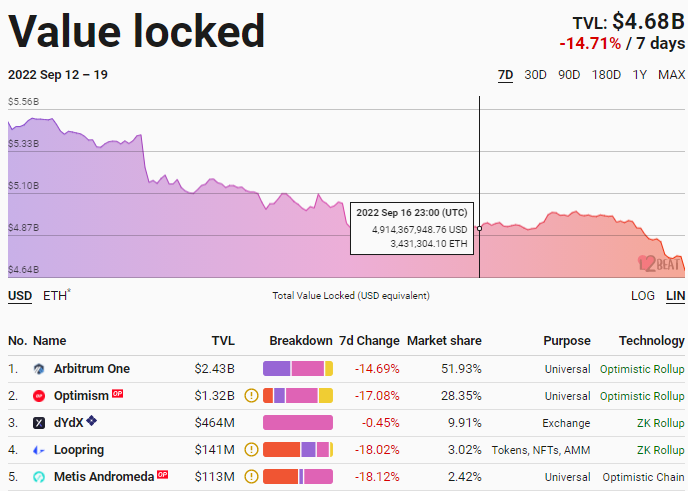Click the OP badge next to Optimism

118,393
